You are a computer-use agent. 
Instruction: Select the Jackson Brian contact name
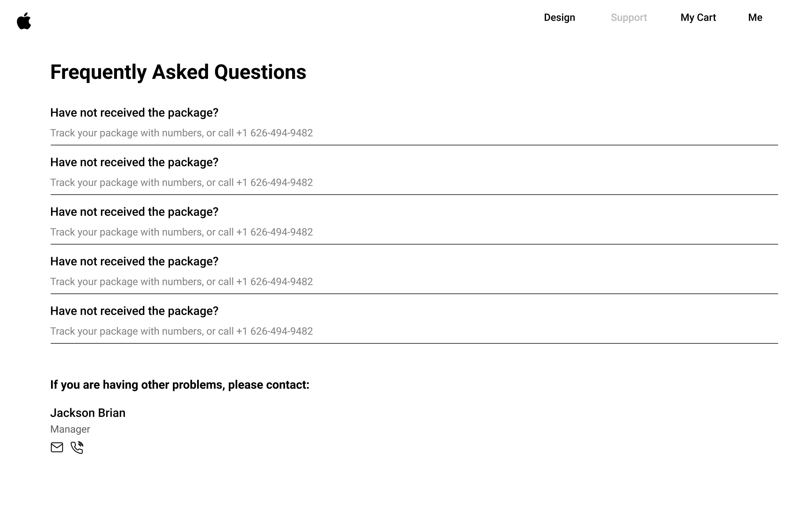tap(88, 413)
